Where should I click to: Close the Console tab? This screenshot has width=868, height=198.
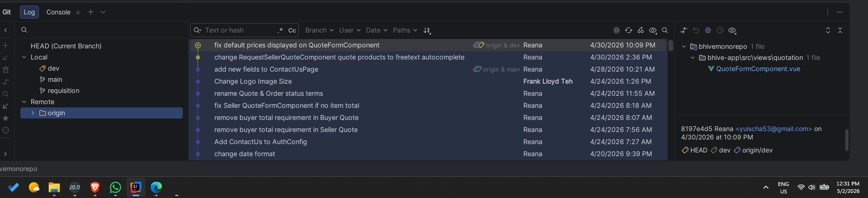coord(78,13)
